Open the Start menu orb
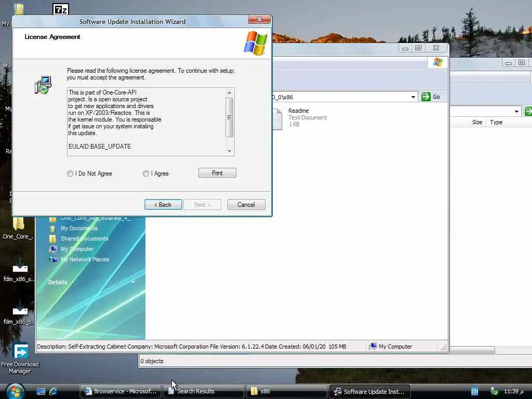This screenshot has width=532, height=399. coord(15,391)
